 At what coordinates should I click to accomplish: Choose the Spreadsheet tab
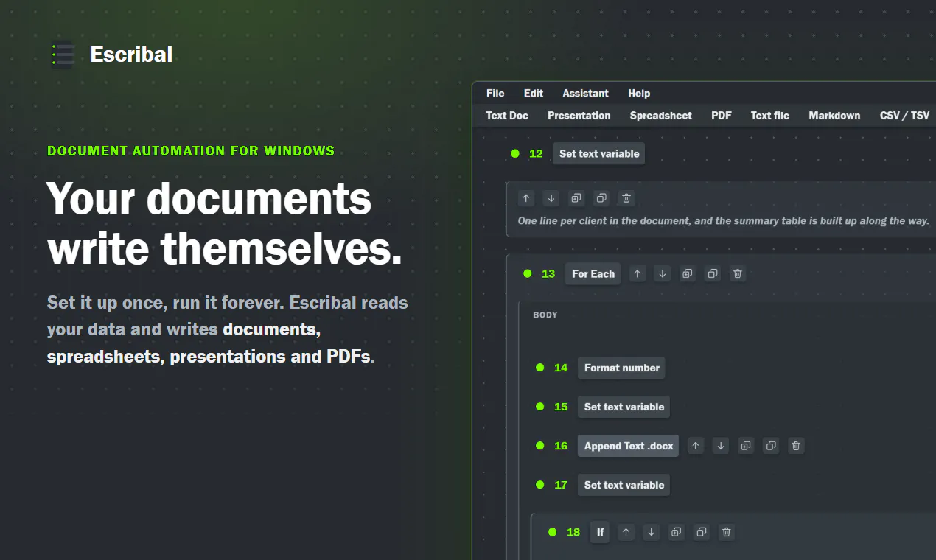(661, 116)
